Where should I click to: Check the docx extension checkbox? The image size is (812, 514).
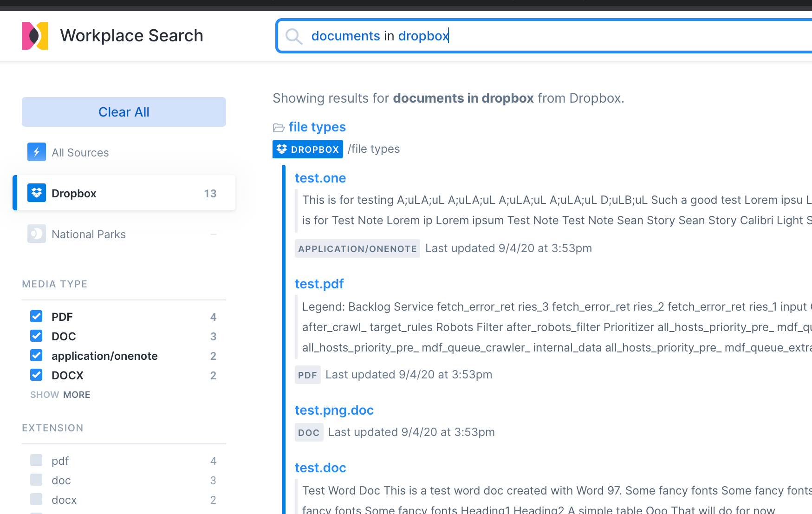[x=36, y=500]
